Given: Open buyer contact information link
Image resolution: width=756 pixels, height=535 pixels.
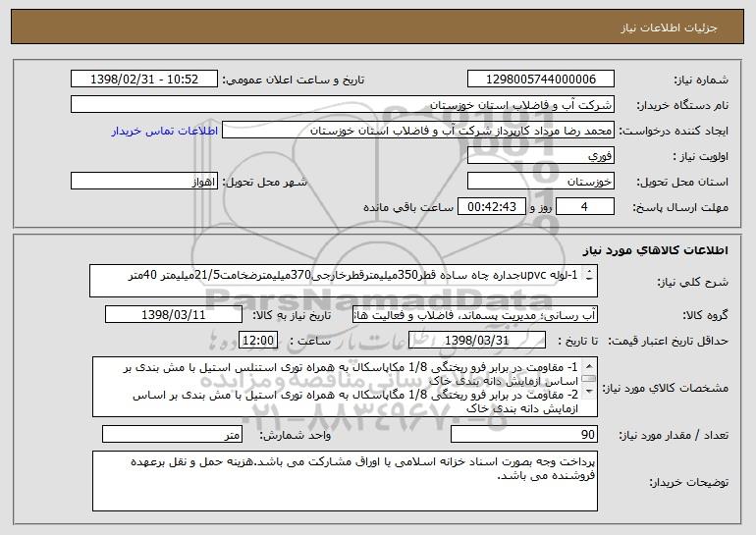Looking at the screenshot, I should click(164, 131).
